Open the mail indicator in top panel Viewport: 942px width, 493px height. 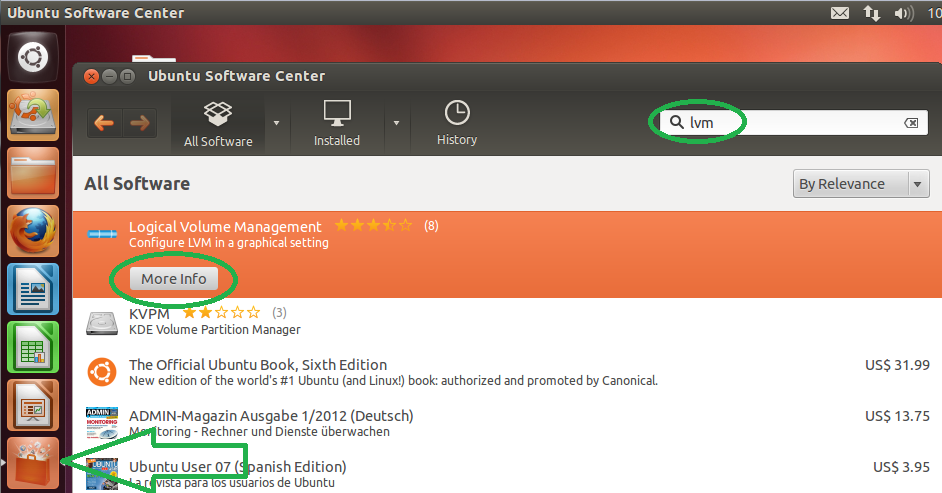[840, 13]
